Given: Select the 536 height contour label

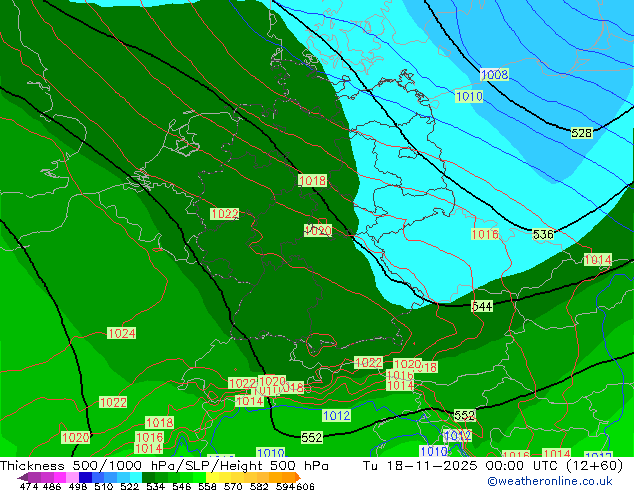Looking at the screenshot, I should [x=543, y=234].
